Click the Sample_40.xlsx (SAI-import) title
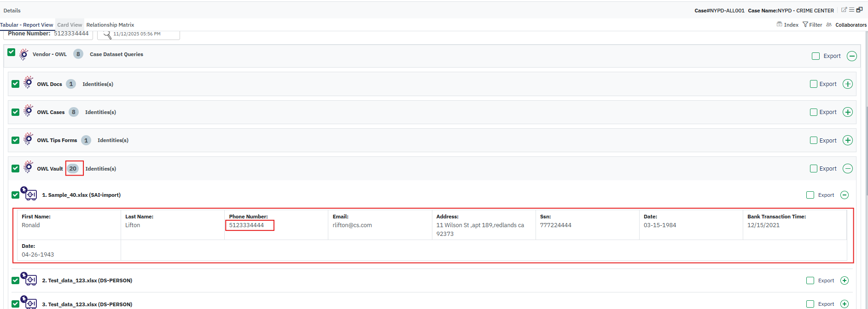868x309 pixels. click(81, 195)
